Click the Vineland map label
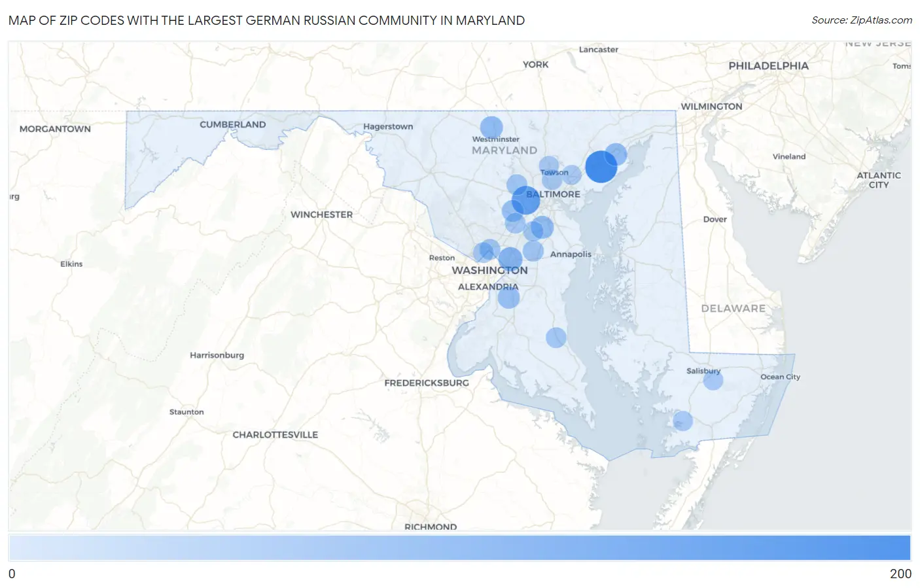Screen dimensions: 920x588 788,156
